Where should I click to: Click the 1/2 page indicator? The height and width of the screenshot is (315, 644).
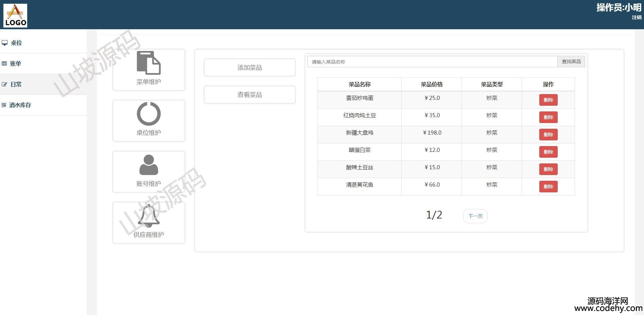pyautogui.click(x=434, y=215)
